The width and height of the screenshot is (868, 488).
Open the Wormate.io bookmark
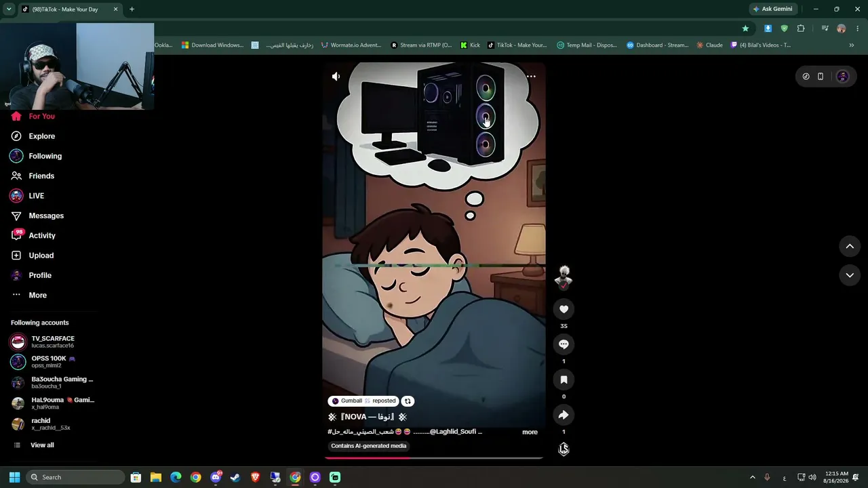pos(351,45)
